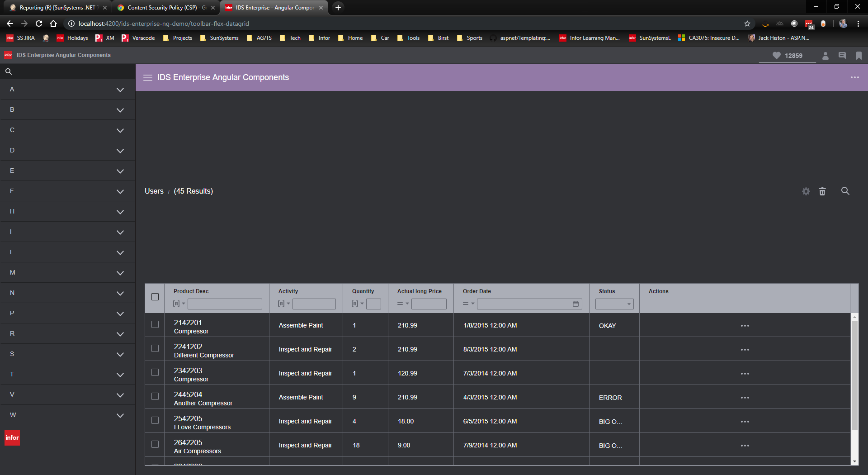868x475 pixels.
Task: Sort by the Status column header
Action: click(x=607, y=291)
